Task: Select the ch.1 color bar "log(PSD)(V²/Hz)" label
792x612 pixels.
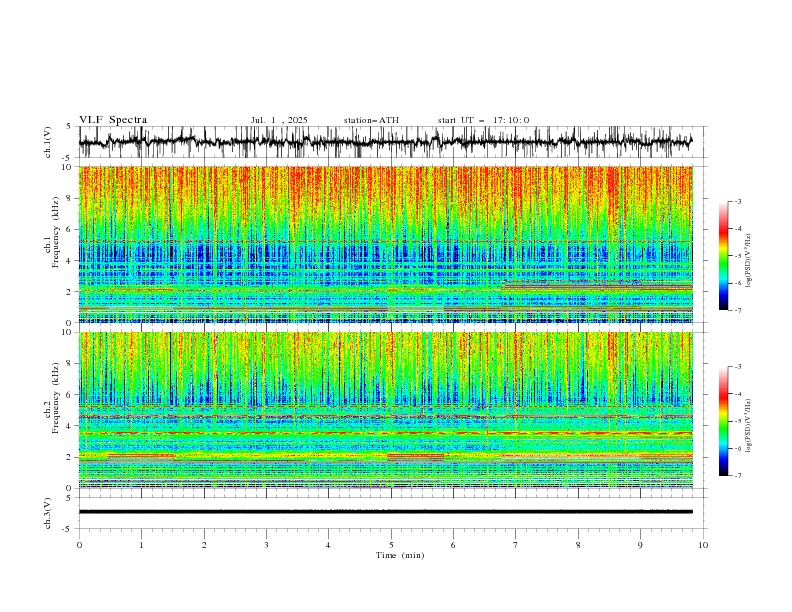Action: pyautogui.click(x=748, y=261)
